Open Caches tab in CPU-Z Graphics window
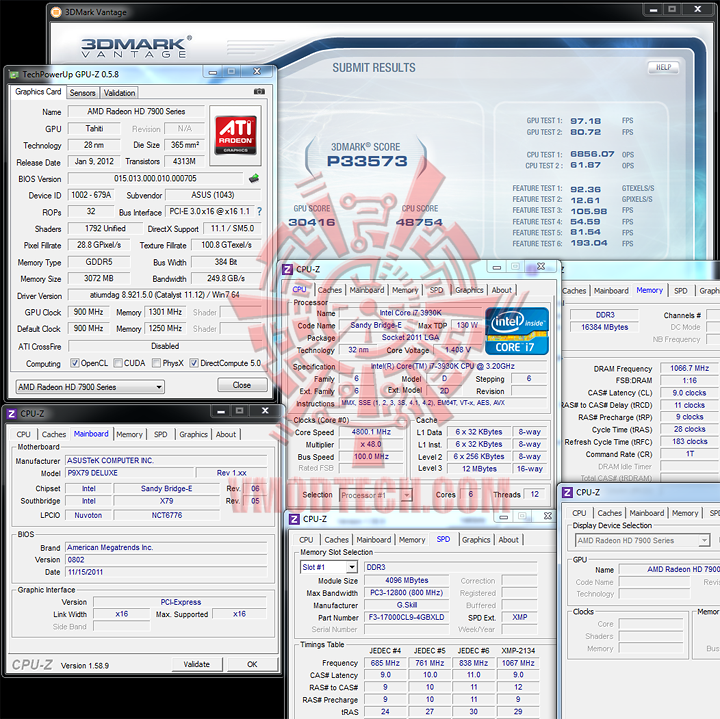This screenshot has width=720, height=719. click(609, 513)
